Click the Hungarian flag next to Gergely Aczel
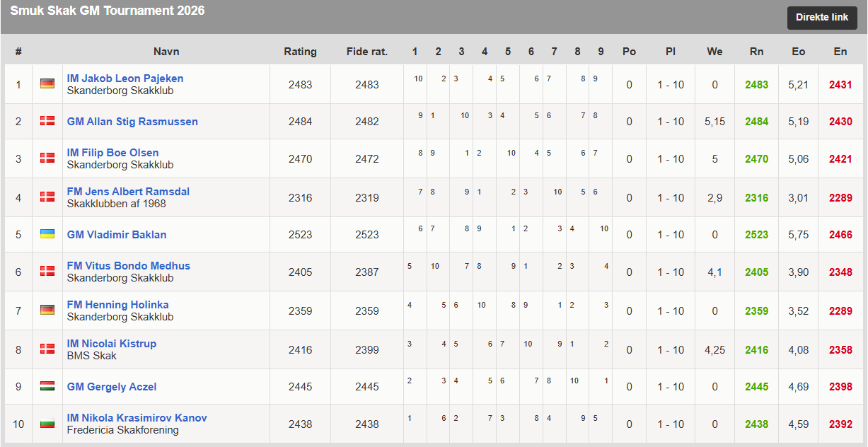The image size is (868, 447). click(47, 385)
